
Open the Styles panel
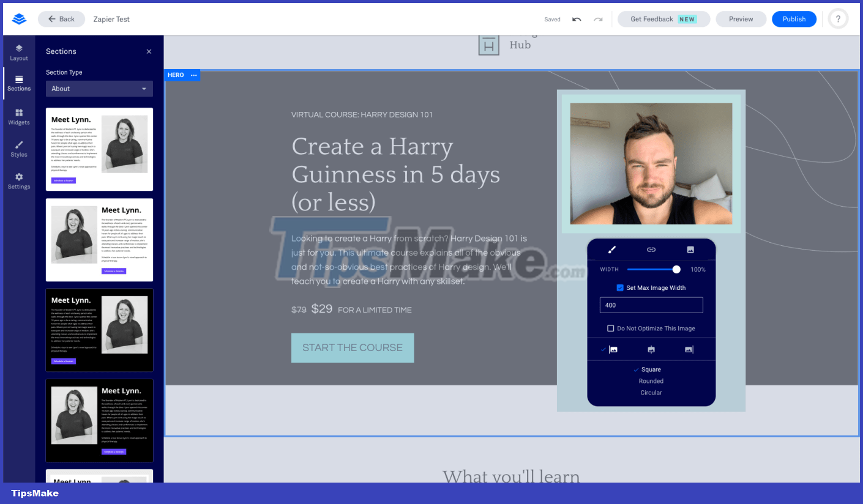pos(19,149)
